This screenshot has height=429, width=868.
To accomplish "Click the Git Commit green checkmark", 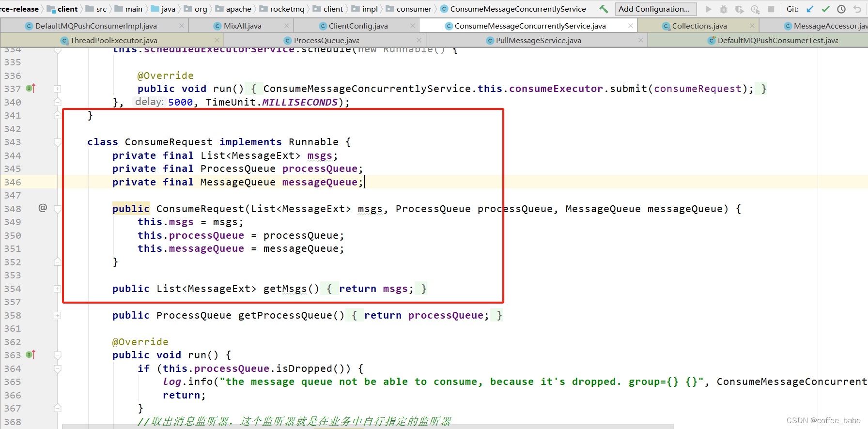I will click(826, 9).
